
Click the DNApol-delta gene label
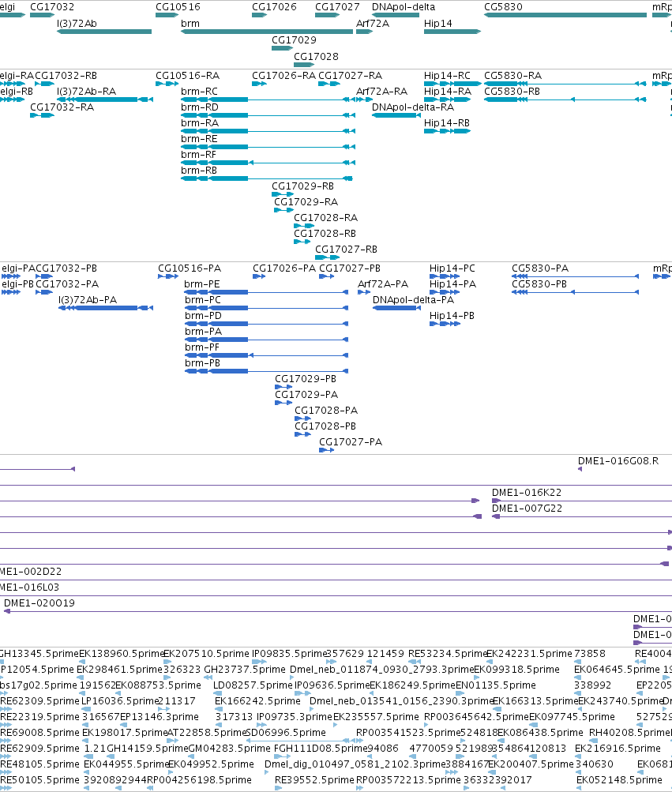coord(404,7)
